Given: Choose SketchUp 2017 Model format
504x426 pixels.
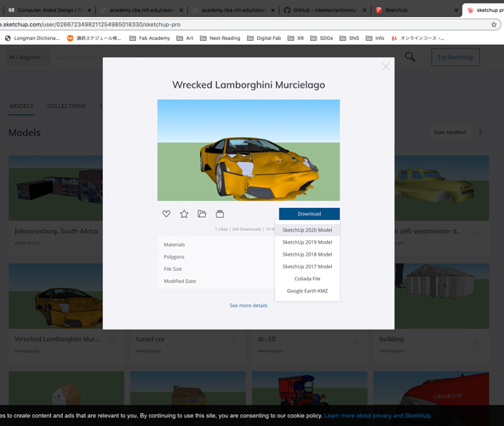Looking at the screenshot, I should [x=307, y=267].
